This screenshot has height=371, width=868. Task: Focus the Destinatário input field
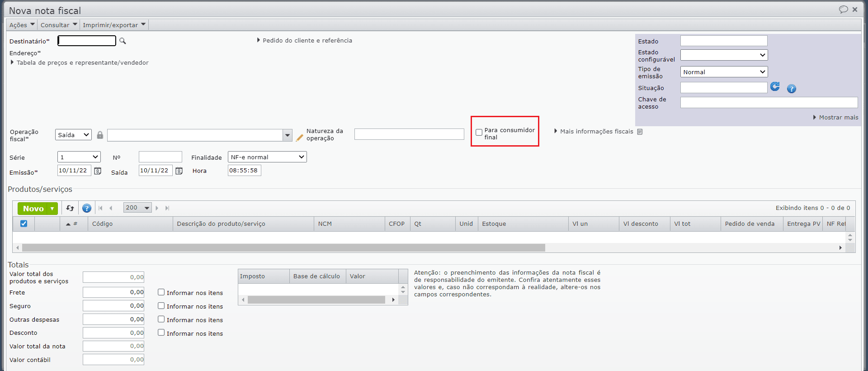click(x=87, y=41)
